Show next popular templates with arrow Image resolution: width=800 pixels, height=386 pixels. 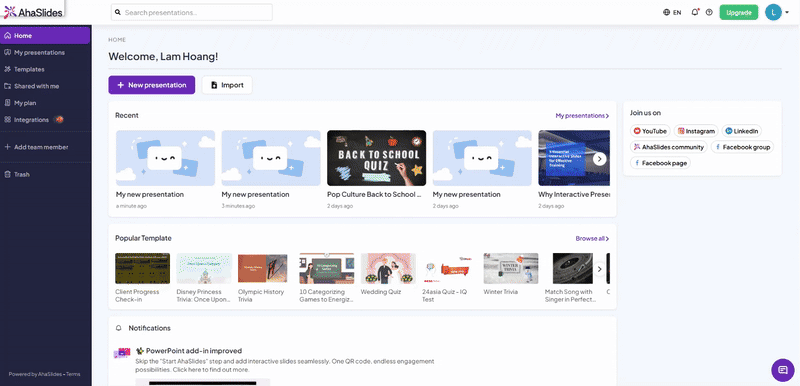pyautogui.click(x=600, y=269)
